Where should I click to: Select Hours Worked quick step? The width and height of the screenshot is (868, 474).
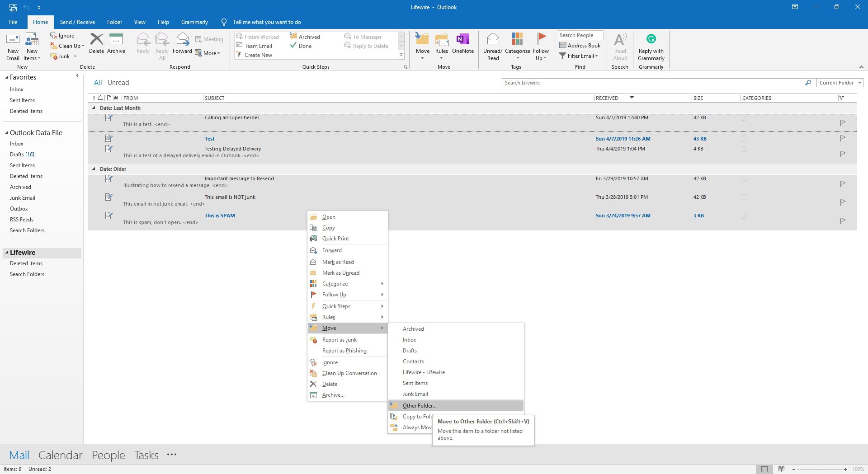pyautogui.click(x=258, y=37)
